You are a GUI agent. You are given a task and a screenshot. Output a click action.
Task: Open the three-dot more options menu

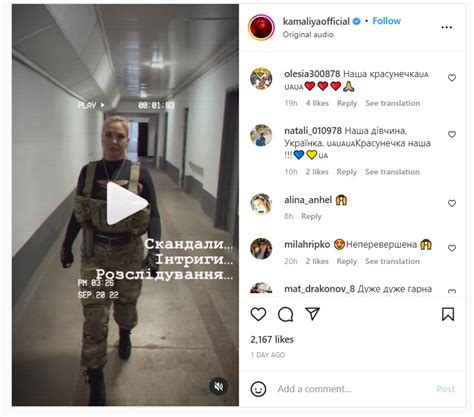click(446, 27)
